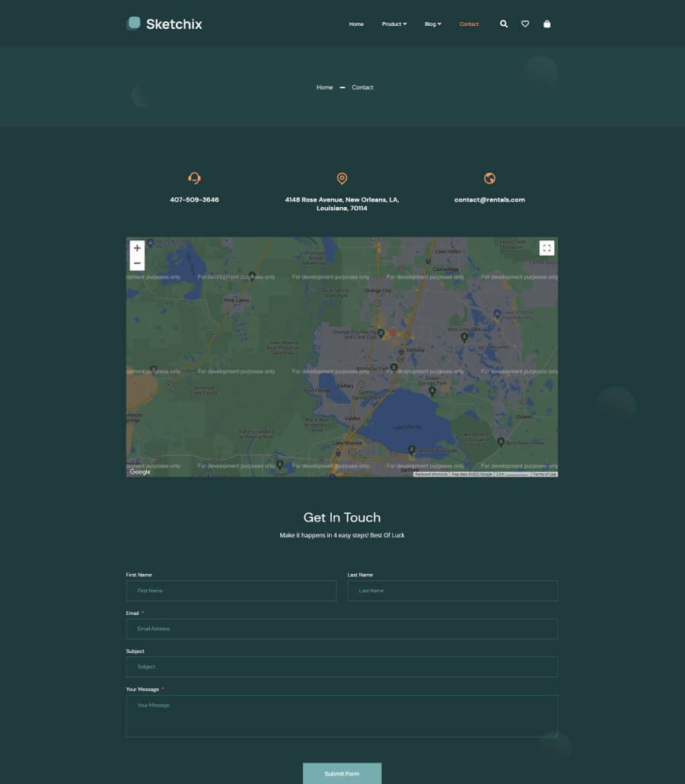Open the shopping bag icon
This screenshot has height=784, width=685.
pyautogui.click(x=547, y=24)
